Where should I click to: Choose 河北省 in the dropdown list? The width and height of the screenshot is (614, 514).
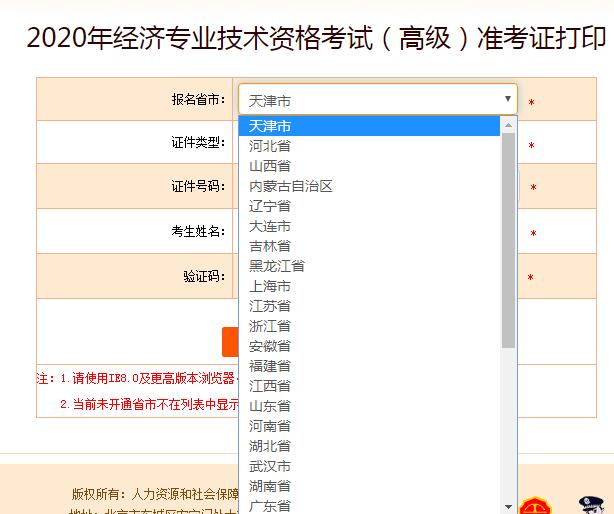pyautogui.click(x=270, y=146)
